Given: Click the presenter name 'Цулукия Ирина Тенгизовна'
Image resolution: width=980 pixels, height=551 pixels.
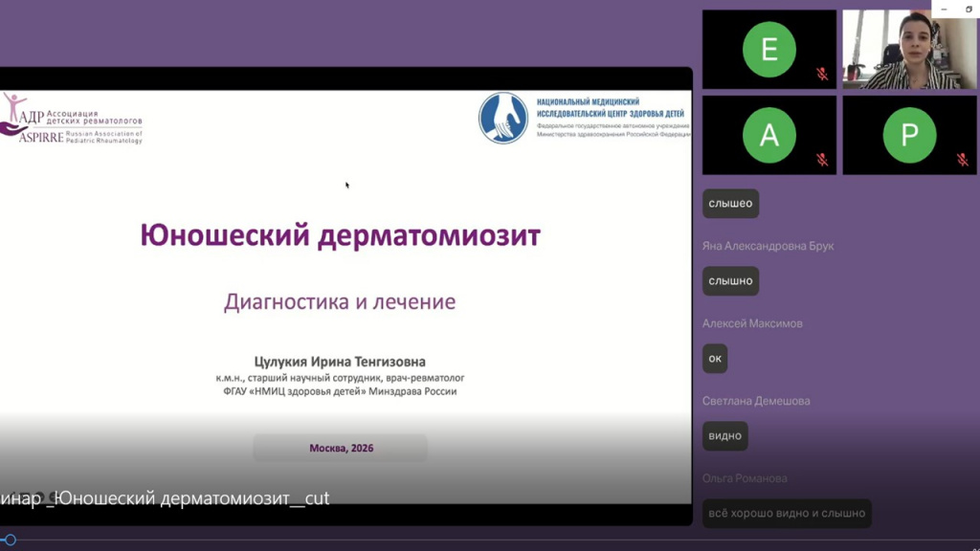Looking at the screenshot, I should click(340, 362).
